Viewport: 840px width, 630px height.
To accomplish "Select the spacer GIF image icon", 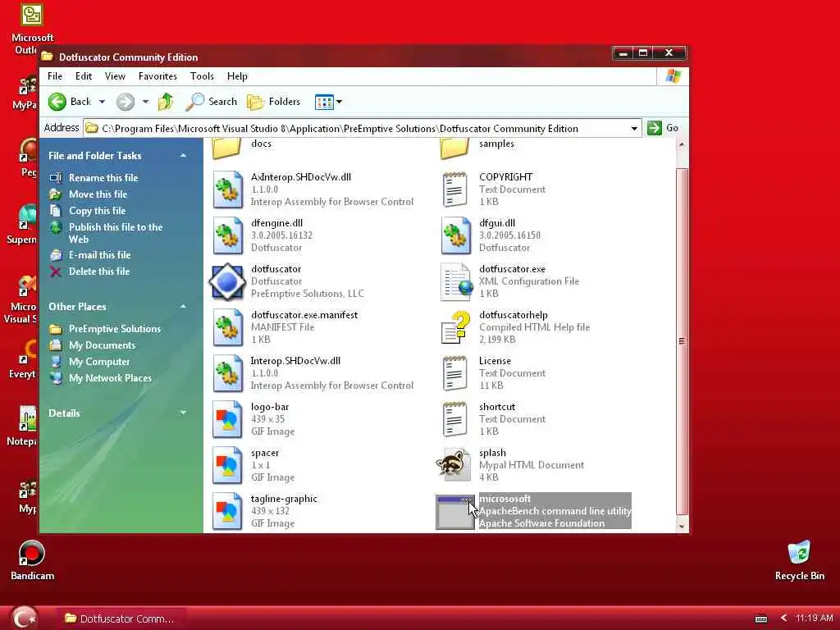I will [x=228, y=466].
